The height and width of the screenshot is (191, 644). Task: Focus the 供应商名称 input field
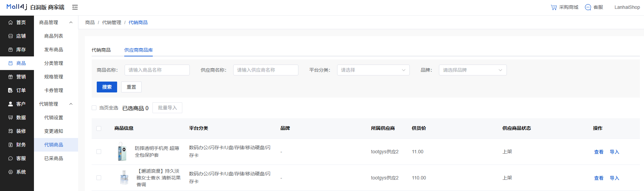pos(266,70)
